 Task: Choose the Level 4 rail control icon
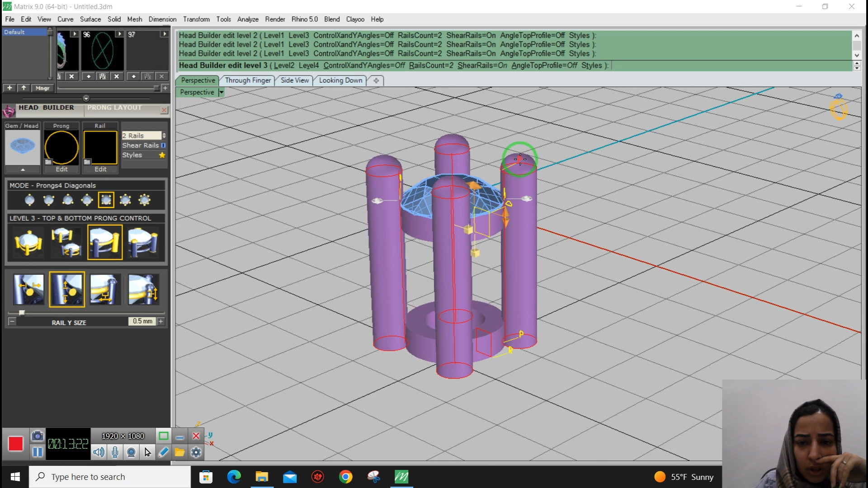(143, 243)
